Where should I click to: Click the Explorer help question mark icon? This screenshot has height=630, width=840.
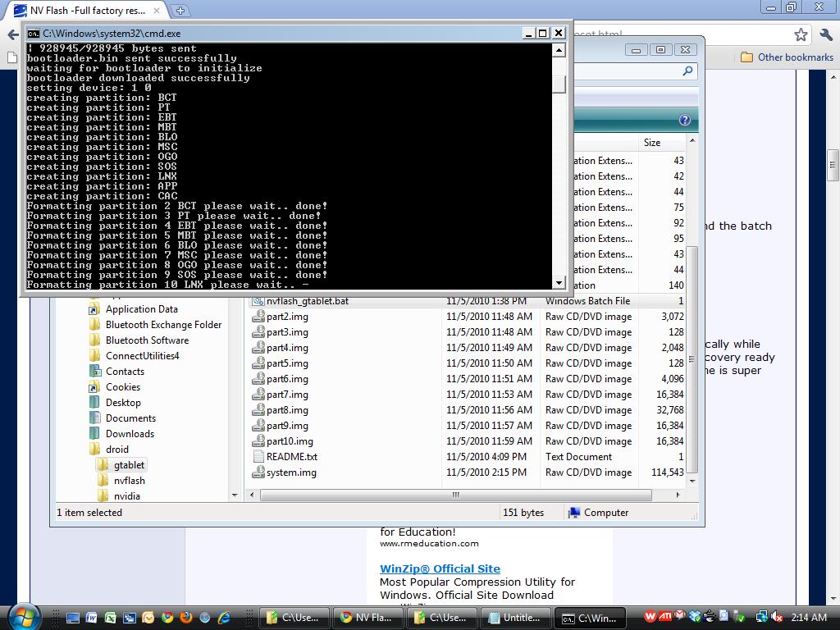[684, 121]
